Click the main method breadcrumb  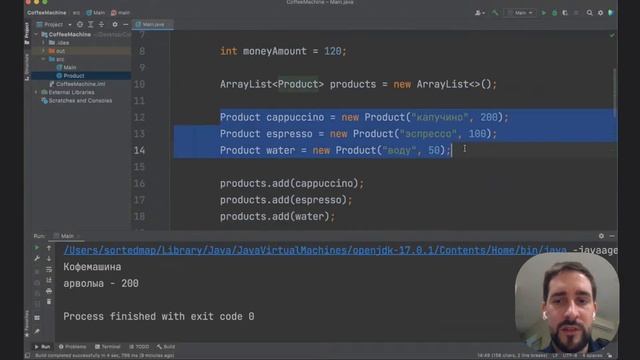click(120, 13)
